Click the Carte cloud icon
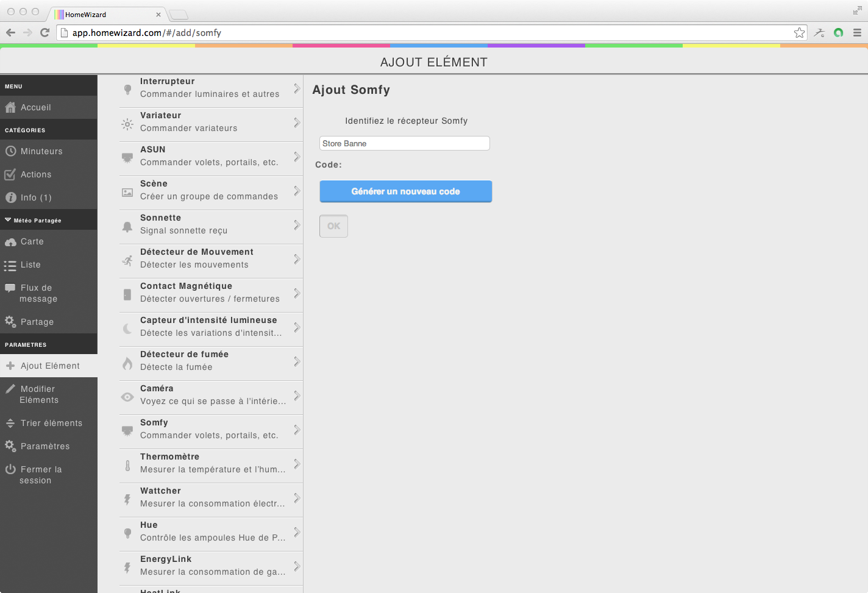 [x=10, y=242]
